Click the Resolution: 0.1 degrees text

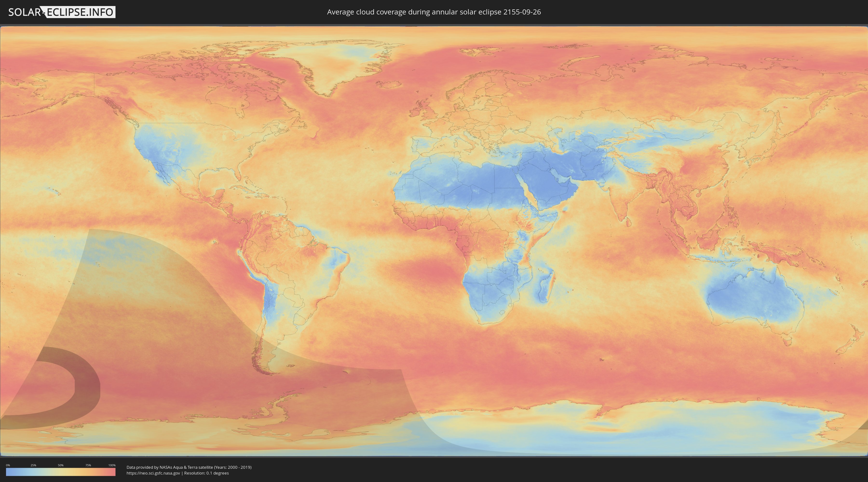[x=206, y=473]
